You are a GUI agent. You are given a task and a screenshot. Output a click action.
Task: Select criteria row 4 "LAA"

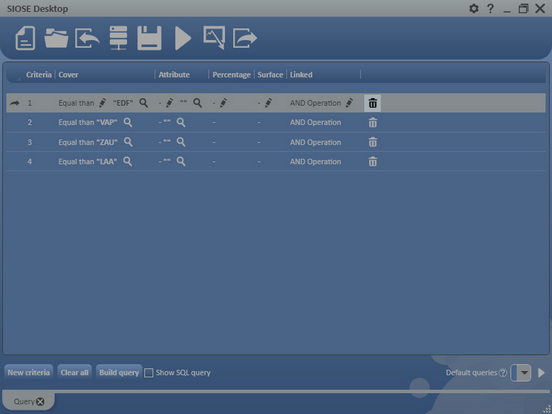pos(276,162)
